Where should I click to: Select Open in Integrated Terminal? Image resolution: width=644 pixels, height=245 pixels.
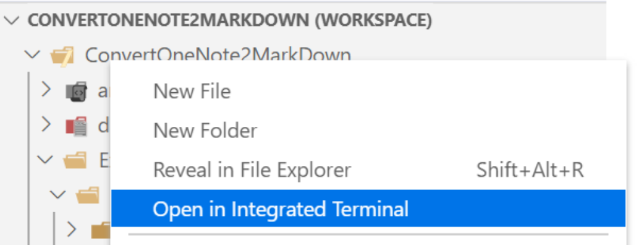pyautogui.click(x=368, y=209)
